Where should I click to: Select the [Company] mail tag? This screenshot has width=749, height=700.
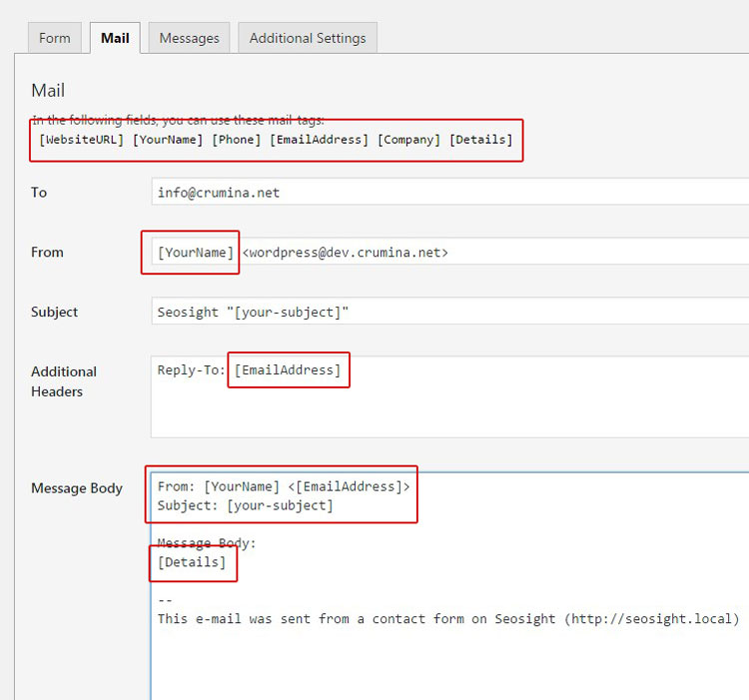click(408, 140)
